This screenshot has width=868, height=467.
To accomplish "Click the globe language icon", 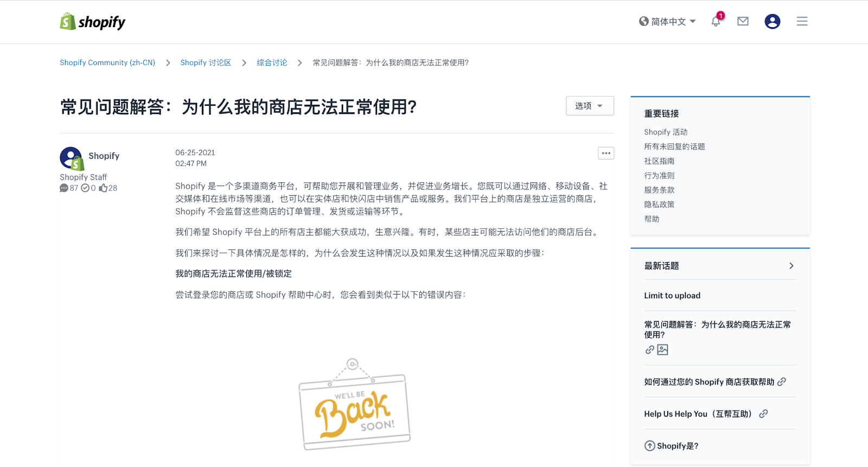I will pyautogui.click(x=643, y=21).
